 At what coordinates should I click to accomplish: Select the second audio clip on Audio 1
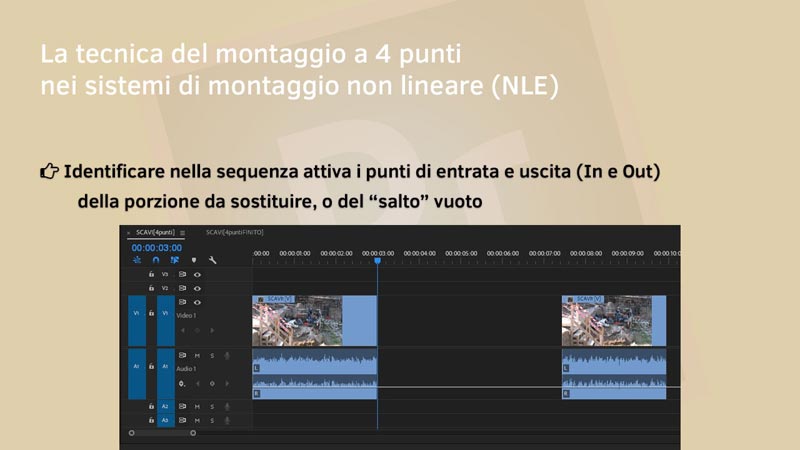(x=614, y=373)
